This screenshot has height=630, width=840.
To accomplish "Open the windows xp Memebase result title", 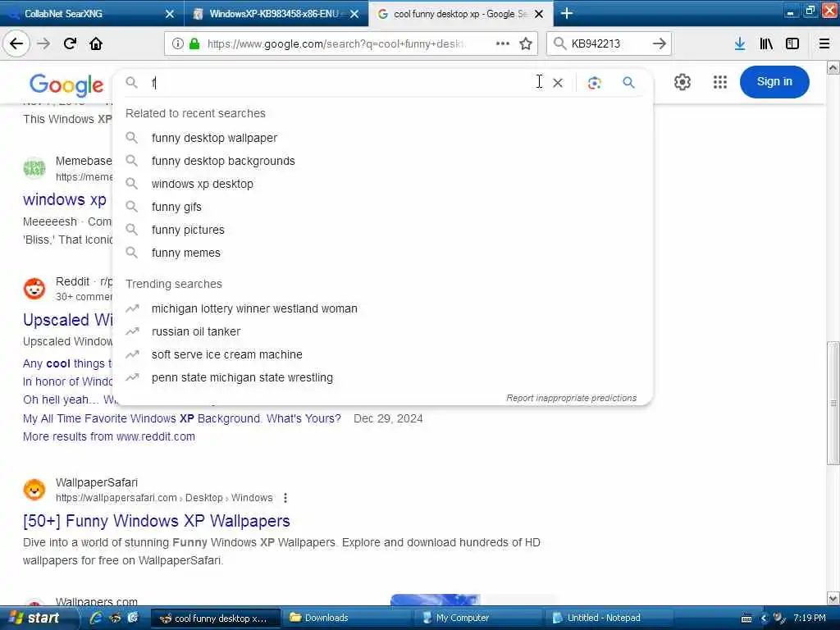I will (65, 199).
